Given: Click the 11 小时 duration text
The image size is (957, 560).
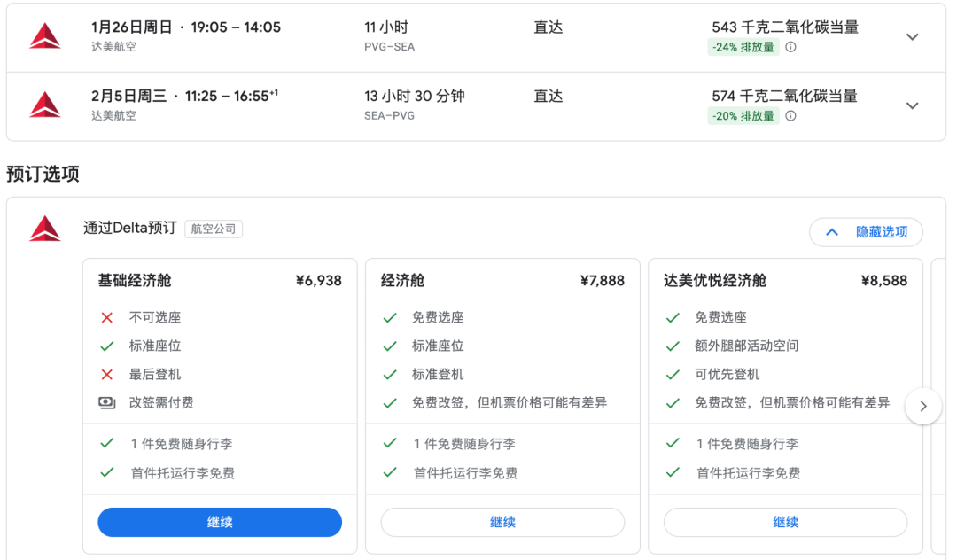Looking at the screenshot, I should click(386, 27).
